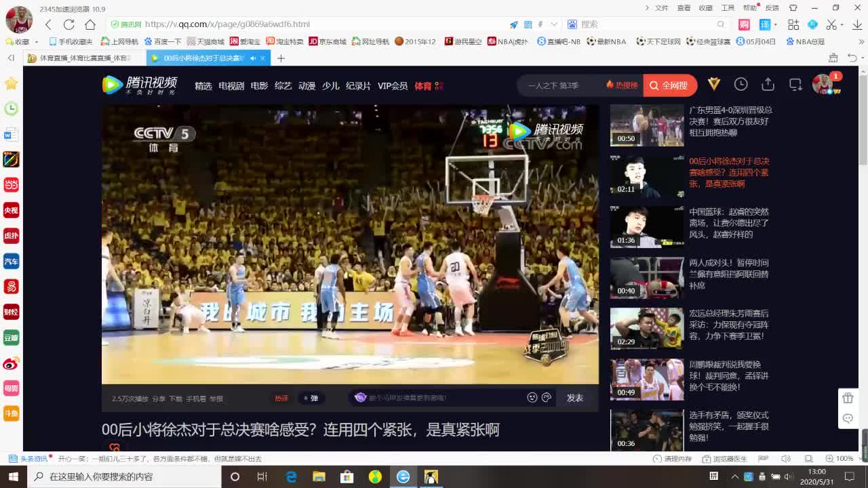Click the upload icon in Tencent Video header
868x488 pixels.
pyautogui.click(x=768, y=84)
